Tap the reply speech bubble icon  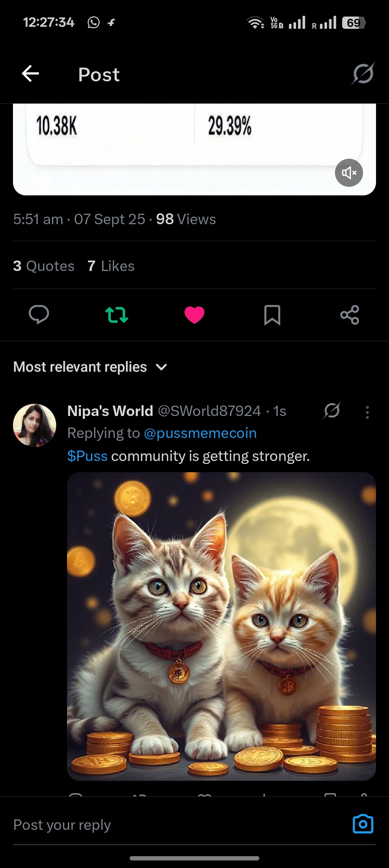click(x=39, y=315)
